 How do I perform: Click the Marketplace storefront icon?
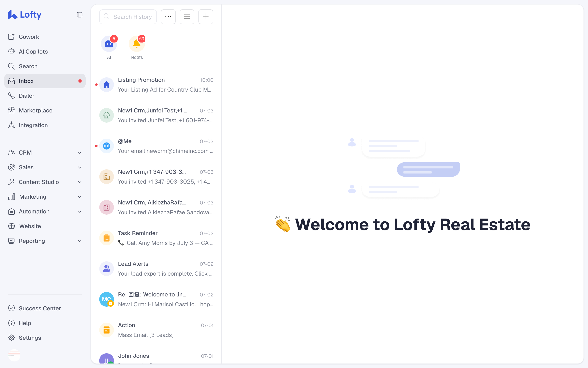[11, 110]
